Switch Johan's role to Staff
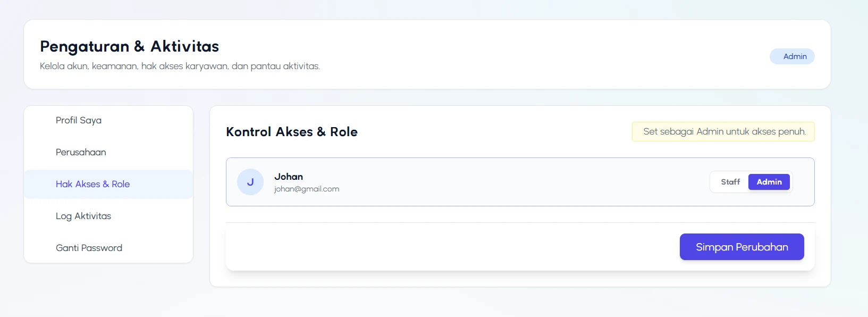 point(730,182)
